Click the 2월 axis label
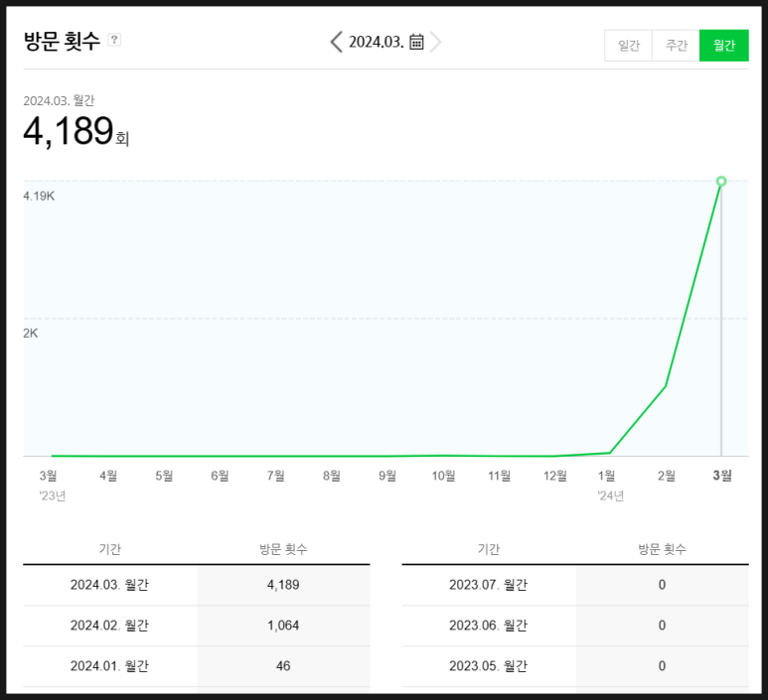This screenshot has width=768, height=700. (x=666, y=476)
